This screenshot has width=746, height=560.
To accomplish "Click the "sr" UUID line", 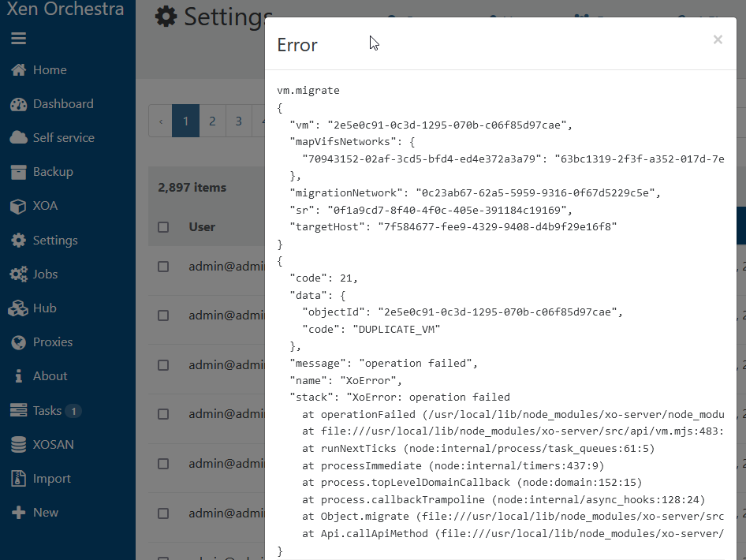I will tap(431, 210).
